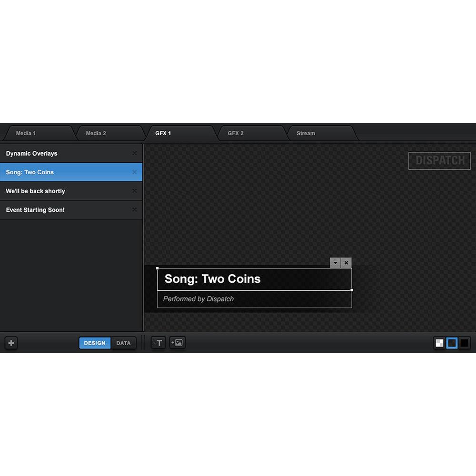Expand options for the 'Song: Two Coins' text layer
This screenshot has width=476, height=476.
click(336, 263)
